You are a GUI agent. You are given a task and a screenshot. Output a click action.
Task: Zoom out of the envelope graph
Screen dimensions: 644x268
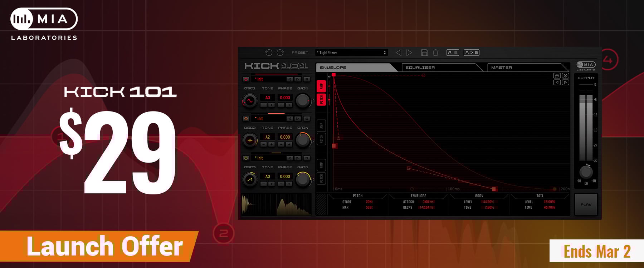pos(557,76)
